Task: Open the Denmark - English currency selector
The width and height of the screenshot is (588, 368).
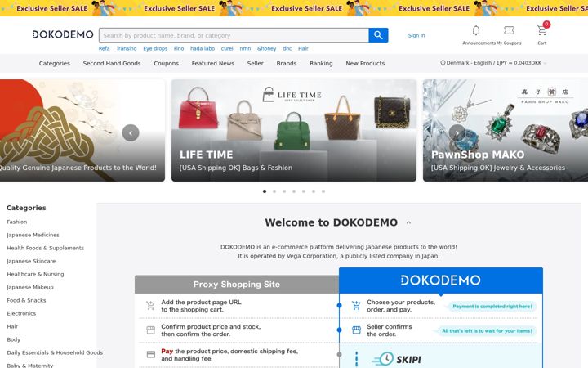Action: [493, 63]
